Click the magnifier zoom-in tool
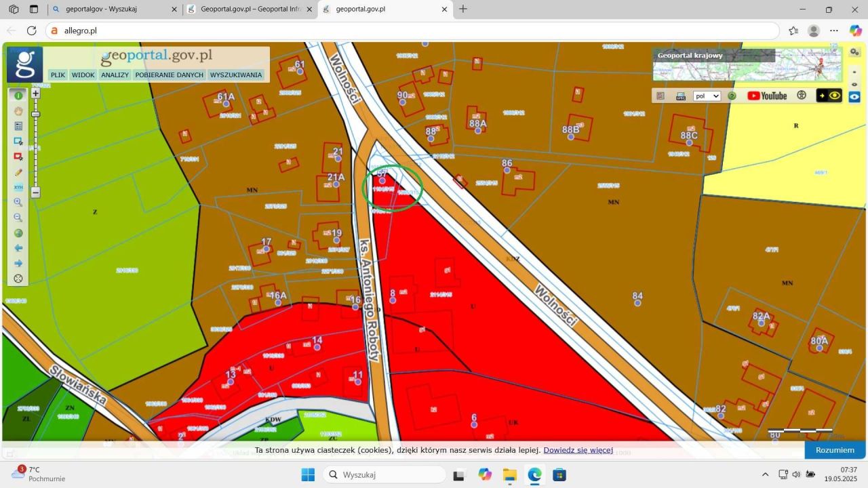Viewport: 868px width, 488px height. 18,203
